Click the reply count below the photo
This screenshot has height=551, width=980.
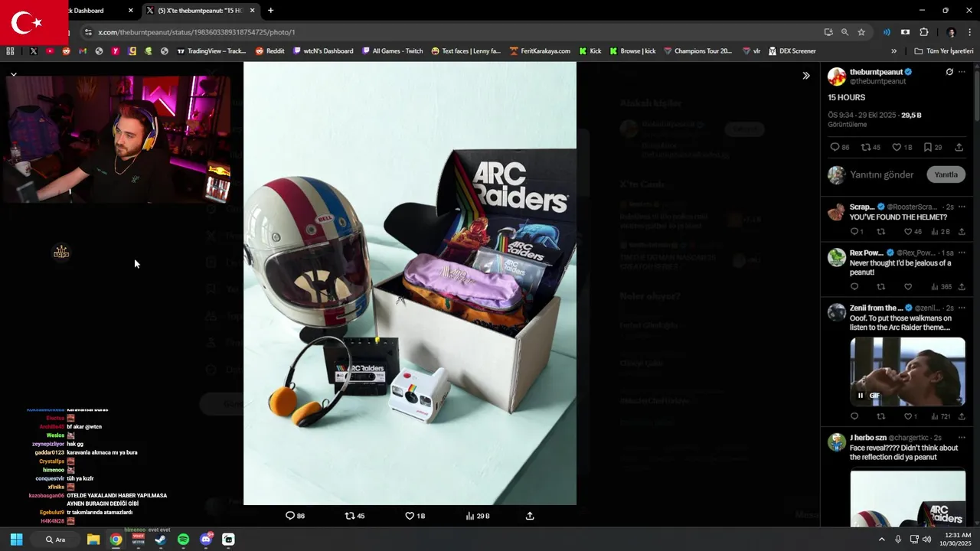pos(296,516)
